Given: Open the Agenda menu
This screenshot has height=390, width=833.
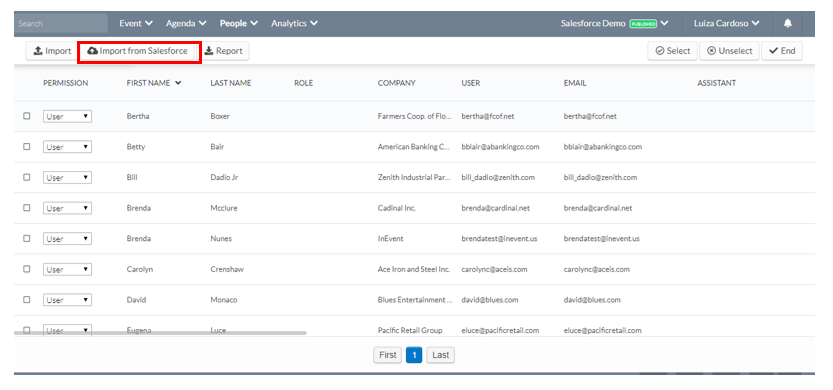Looking at the screenshot, I should pyautogui.click(x=186, y=23).
